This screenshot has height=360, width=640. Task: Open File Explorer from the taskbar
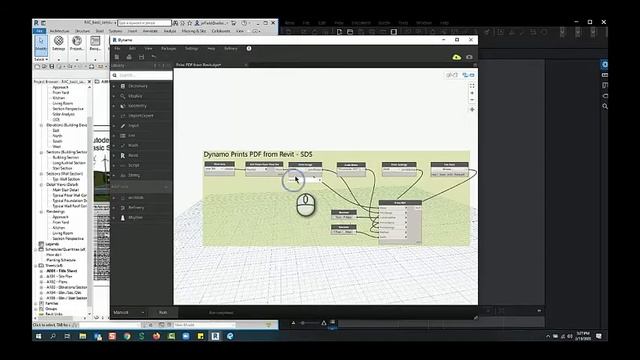pos(83,336)
